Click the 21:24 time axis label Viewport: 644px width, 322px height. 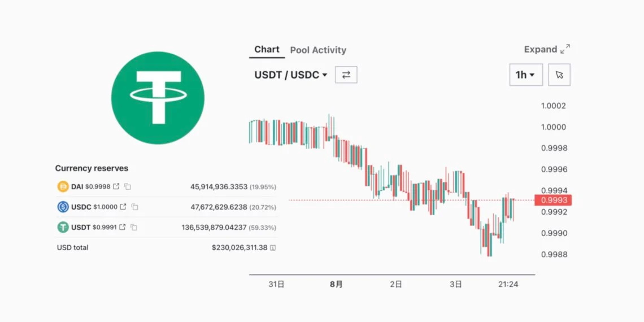[508, 284]
